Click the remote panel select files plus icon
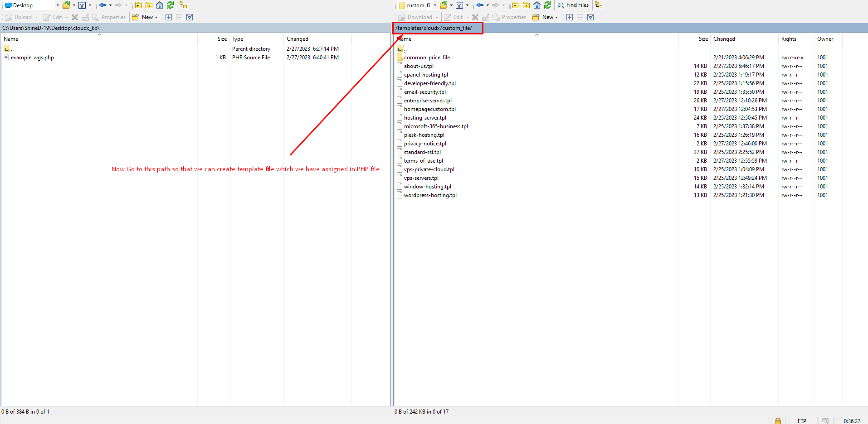This screenshot has height=424, width=868. 570,17
